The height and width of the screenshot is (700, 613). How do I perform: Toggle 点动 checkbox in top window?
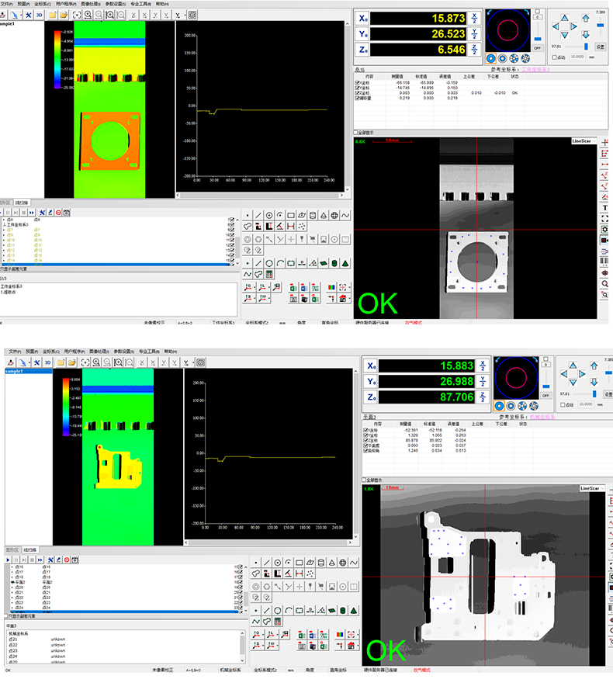pos(555,57)
